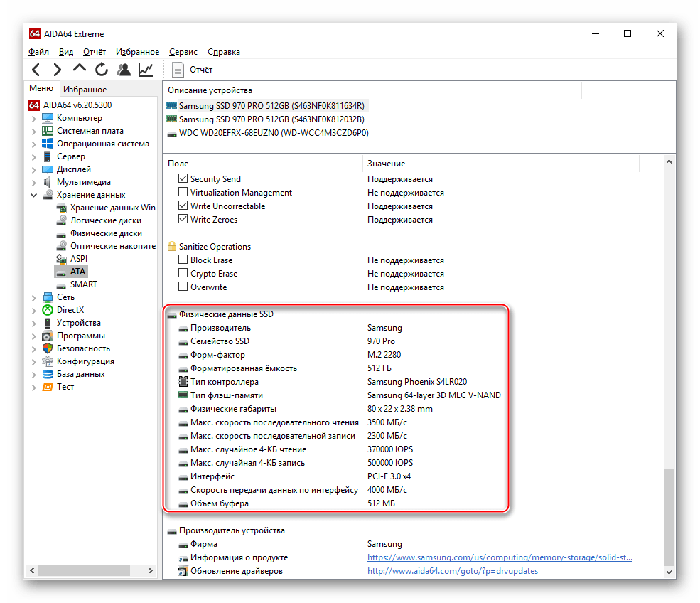Toggle the Block Erase checkbox
The image size is (700, 603).
coord(183,260)
